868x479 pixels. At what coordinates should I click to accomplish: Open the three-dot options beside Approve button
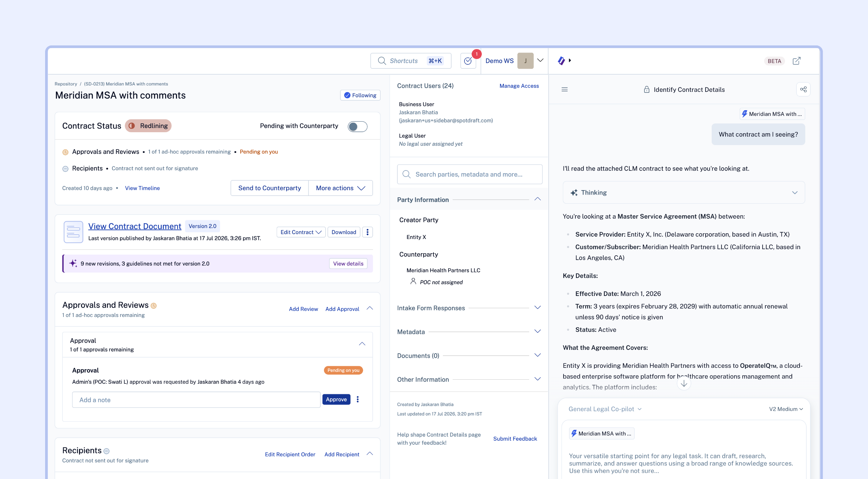(x=357, y=399)
